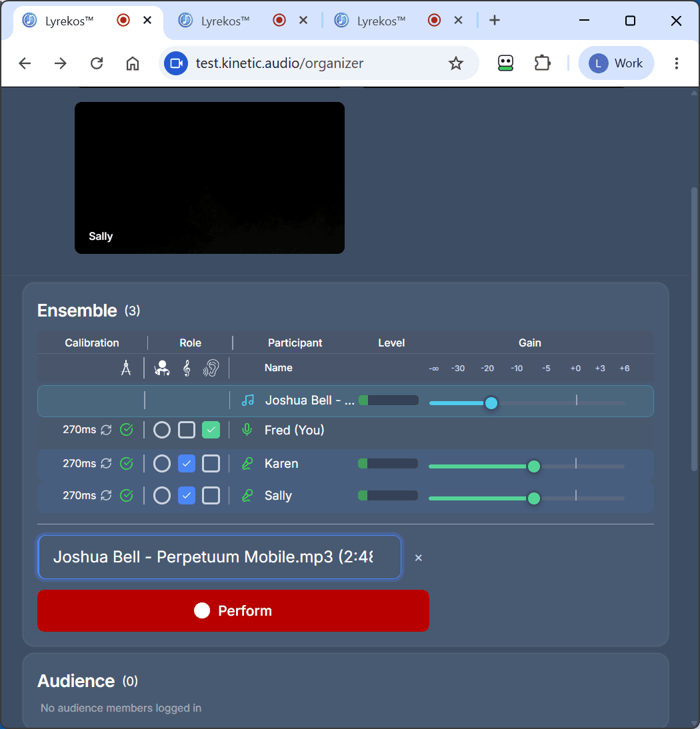Screen dimensions: 700x729
Task: Close the first Lyrekos tab
Action: [147, 21]
